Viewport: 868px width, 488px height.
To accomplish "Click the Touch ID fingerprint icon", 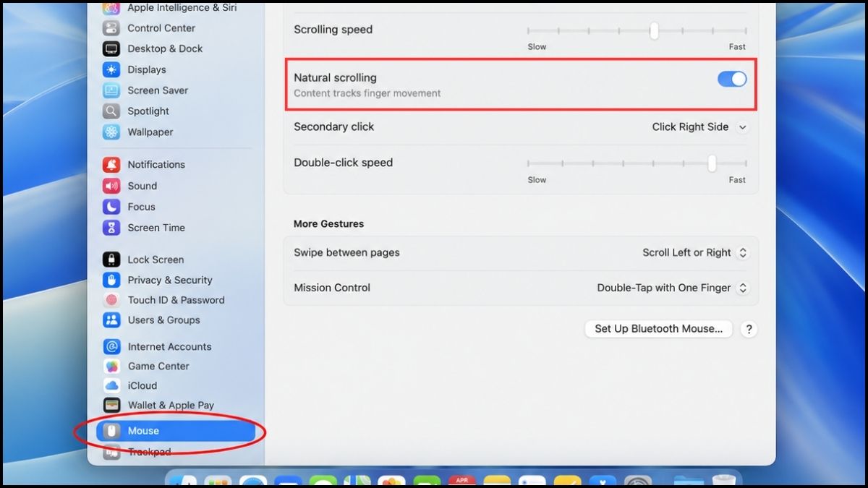I will click(111, 300).
